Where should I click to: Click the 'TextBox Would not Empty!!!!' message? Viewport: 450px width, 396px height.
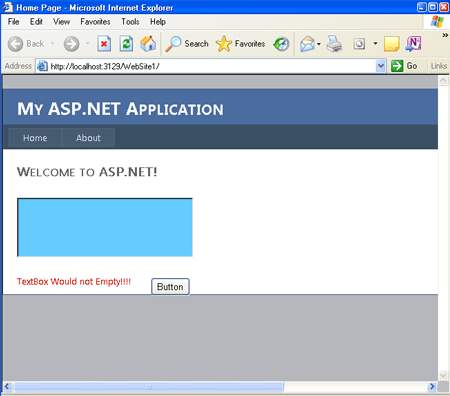[x=74, y=282]
